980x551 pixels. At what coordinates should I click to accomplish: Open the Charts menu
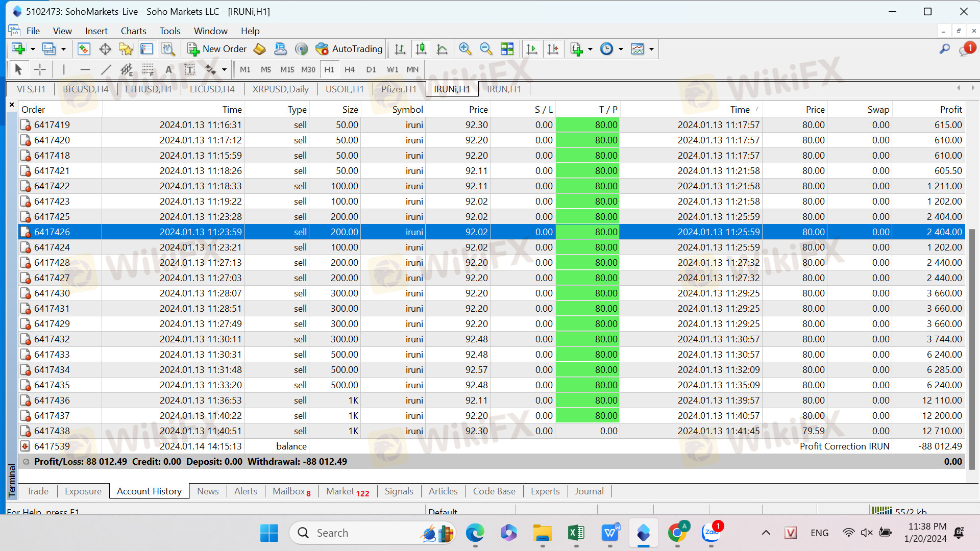tap(133, 31)
